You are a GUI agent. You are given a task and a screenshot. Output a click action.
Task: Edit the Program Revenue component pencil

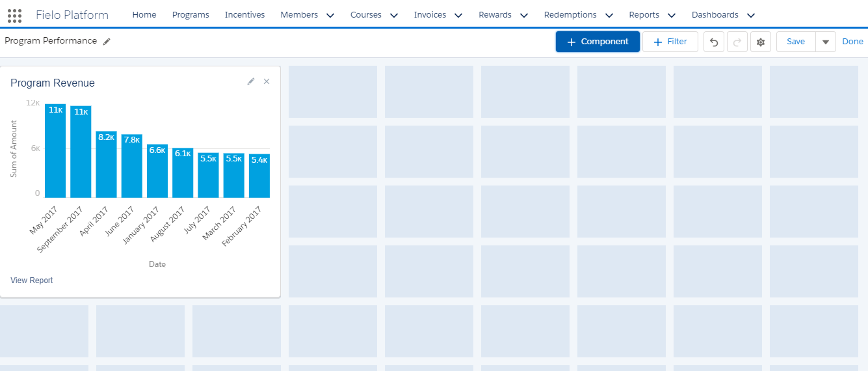(251, 81)
